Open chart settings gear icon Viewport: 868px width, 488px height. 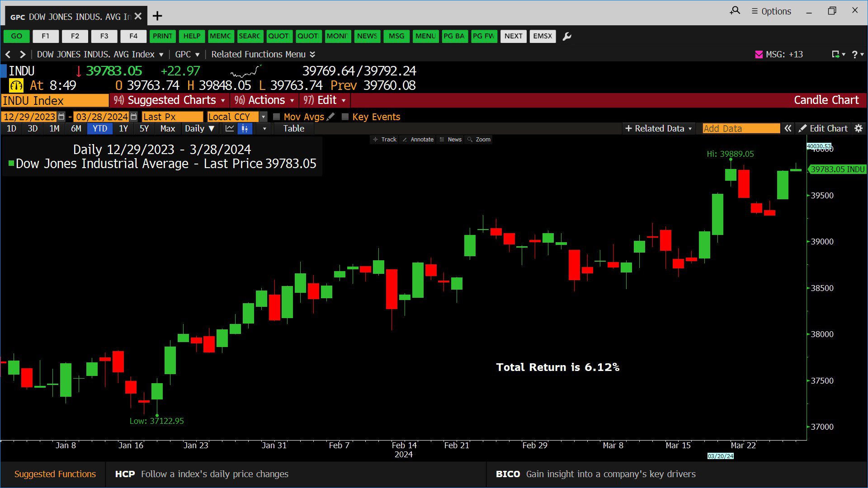click(x=859, y=128)
